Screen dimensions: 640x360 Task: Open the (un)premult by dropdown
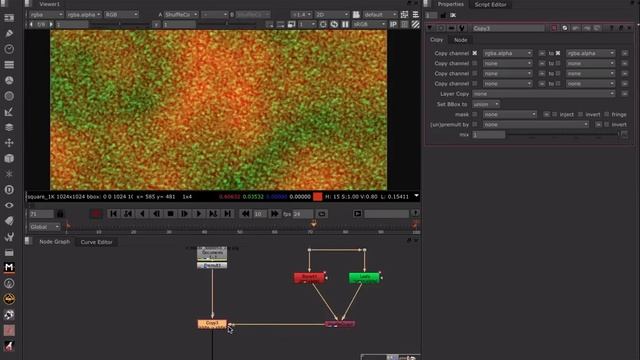pos(536,124)
